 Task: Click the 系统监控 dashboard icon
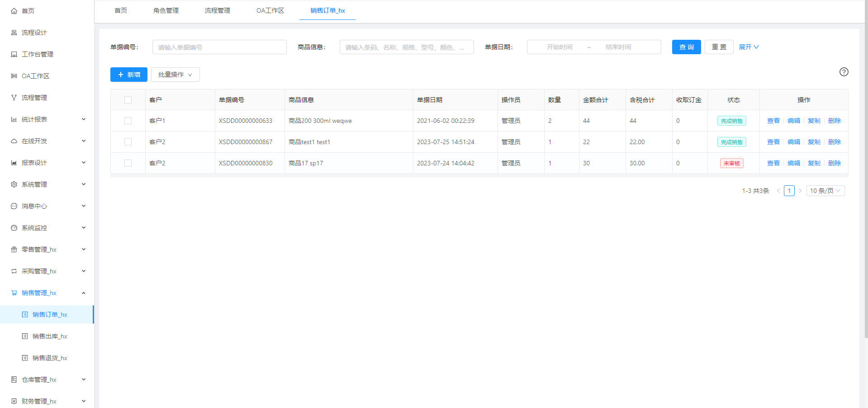click(14, 228)
